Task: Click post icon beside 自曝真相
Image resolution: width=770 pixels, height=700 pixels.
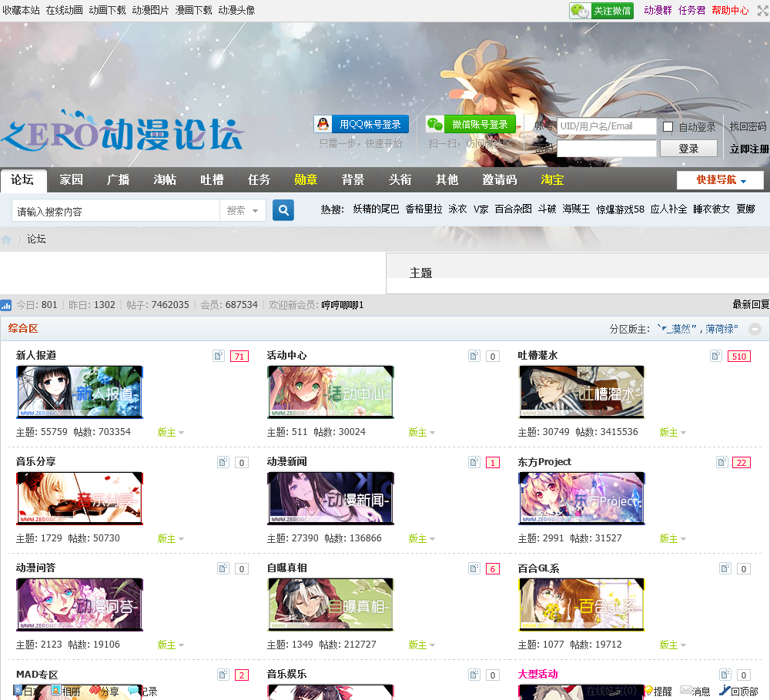Action: point(474,568)
